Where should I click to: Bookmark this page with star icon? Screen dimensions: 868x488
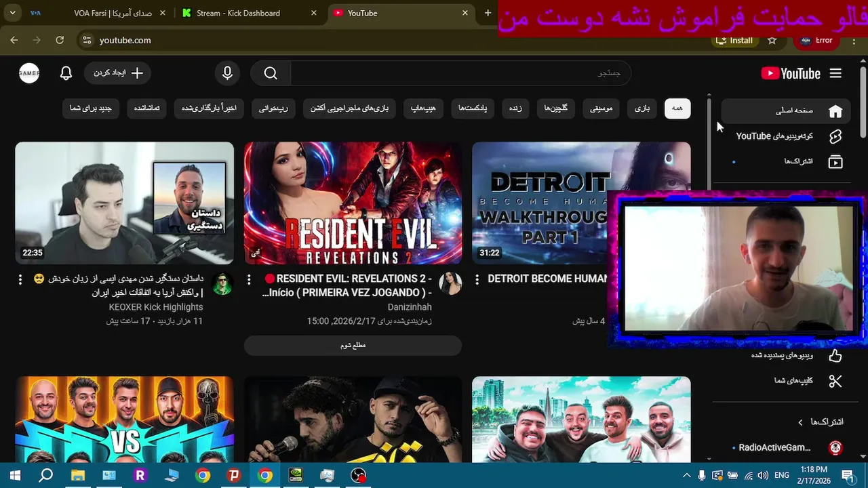(772, 40)
